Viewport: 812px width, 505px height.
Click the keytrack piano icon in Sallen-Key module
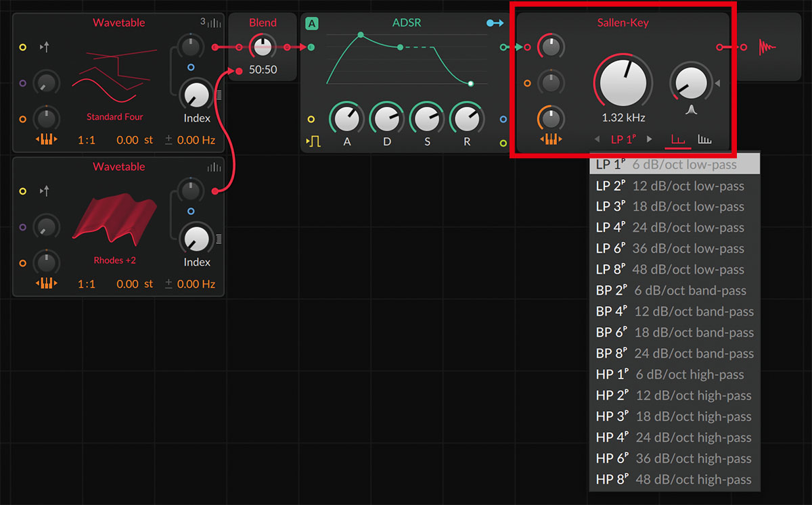tap(551, 139)
